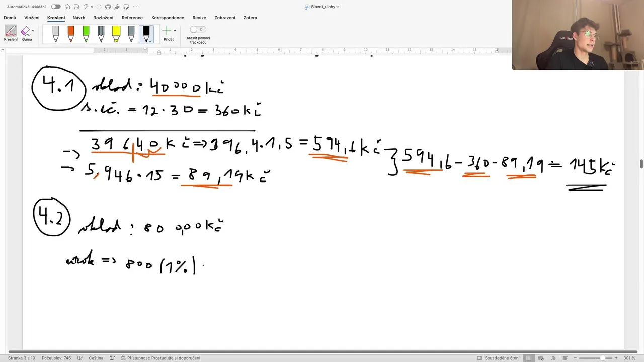
Task: Open the Korespondence tab
Action: pos(168,18)
